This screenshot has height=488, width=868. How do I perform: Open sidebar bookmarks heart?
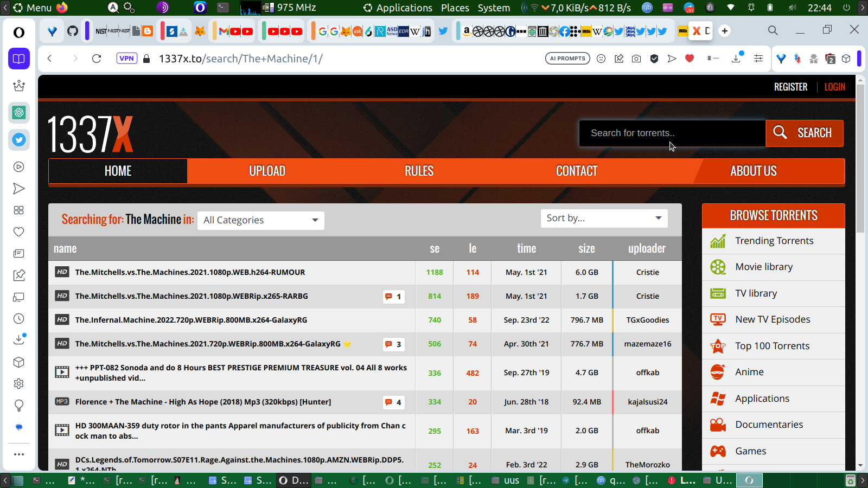(19, 232)
